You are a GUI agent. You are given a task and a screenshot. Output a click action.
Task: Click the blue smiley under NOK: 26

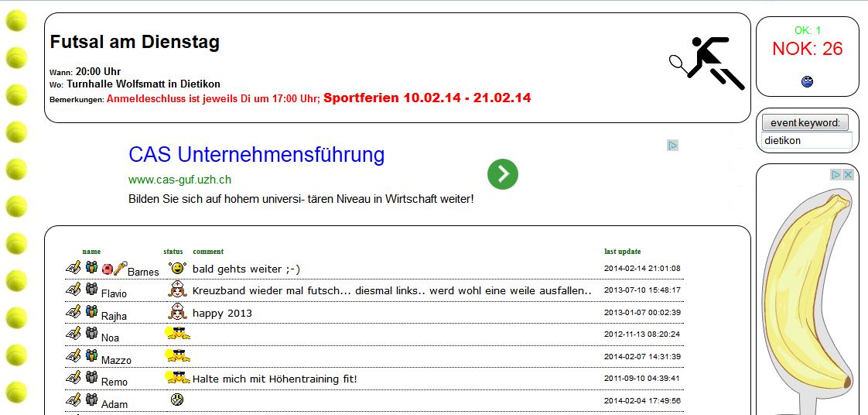click(x=807, y=81)
